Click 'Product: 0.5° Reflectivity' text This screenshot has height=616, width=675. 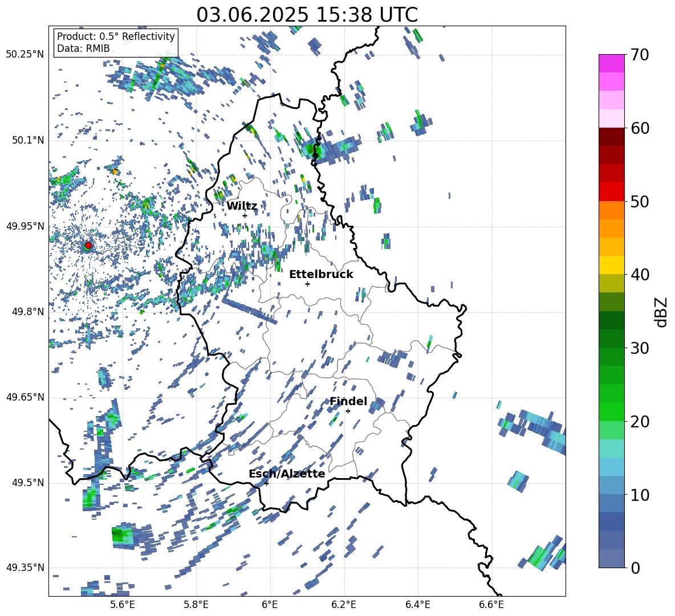(x=116, y=36)
